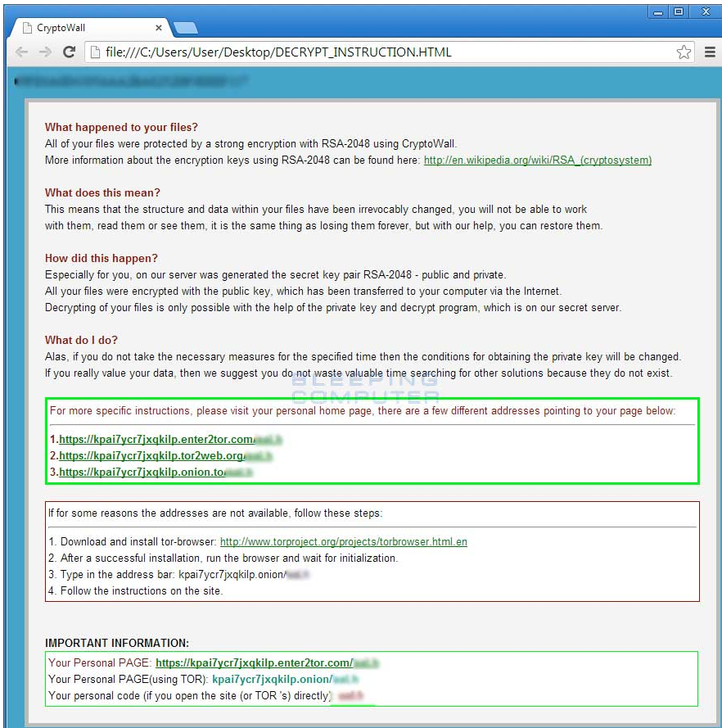Click the tor2web.org address link
The image size is (722, 728).
151,456
